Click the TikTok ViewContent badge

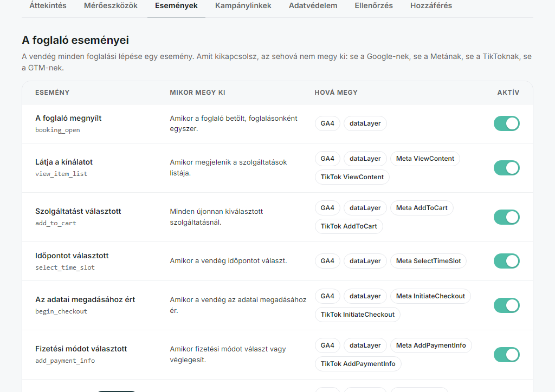tap(352, 177)
